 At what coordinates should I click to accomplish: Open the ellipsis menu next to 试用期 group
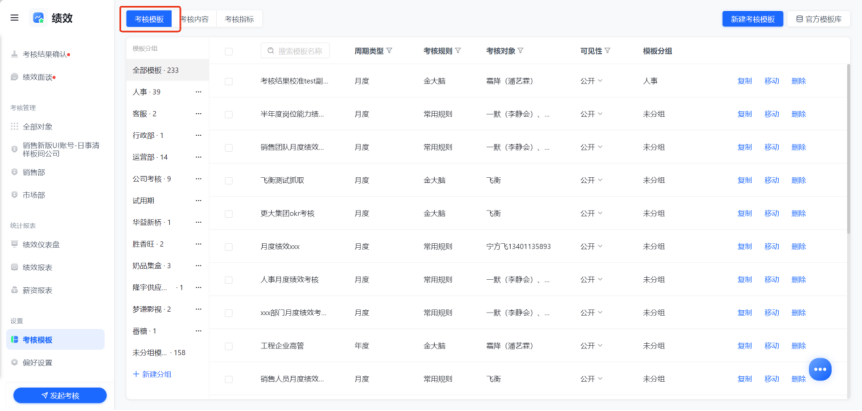pyautogui.click(x=198, y=201)
